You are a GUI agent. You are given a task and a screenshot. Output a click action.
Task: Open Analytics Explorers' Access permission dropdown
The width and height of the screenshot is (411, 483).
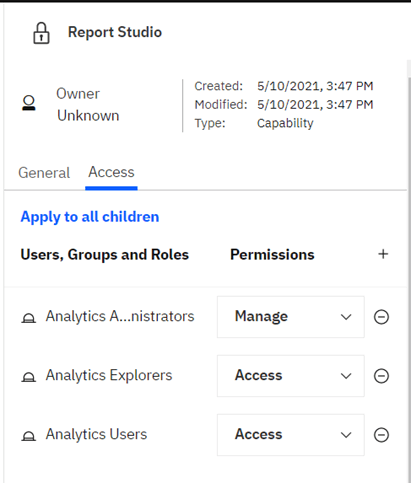291,376
